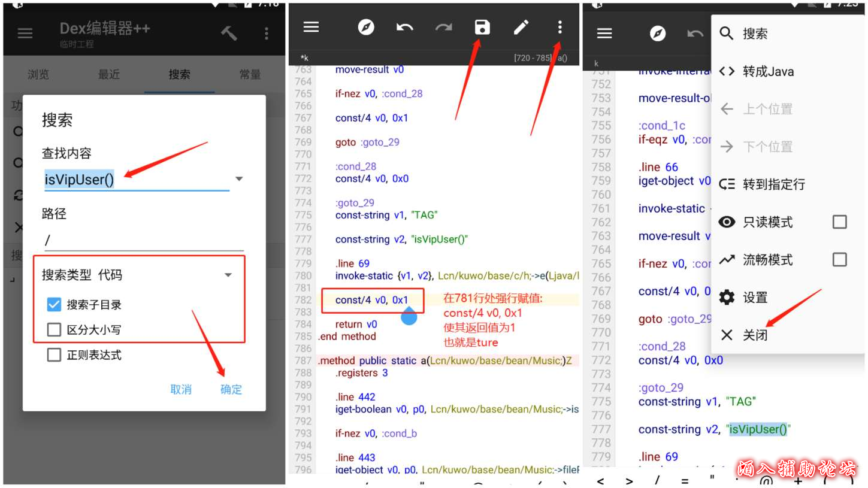Screen dimensions: 868x488
Task: Uncheck the 搜索子目录 checkbox
Action: coord(54,305)
